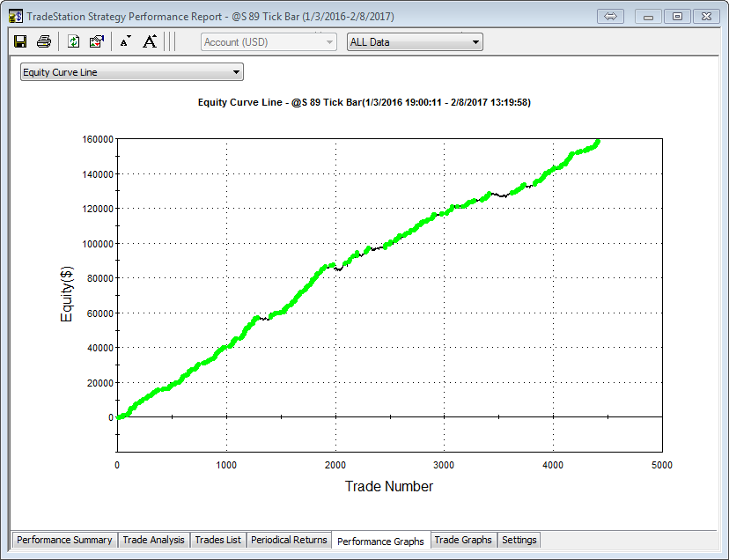
Task: Click the Account (USD) dropdown
Action: click(x=269, y=41)
